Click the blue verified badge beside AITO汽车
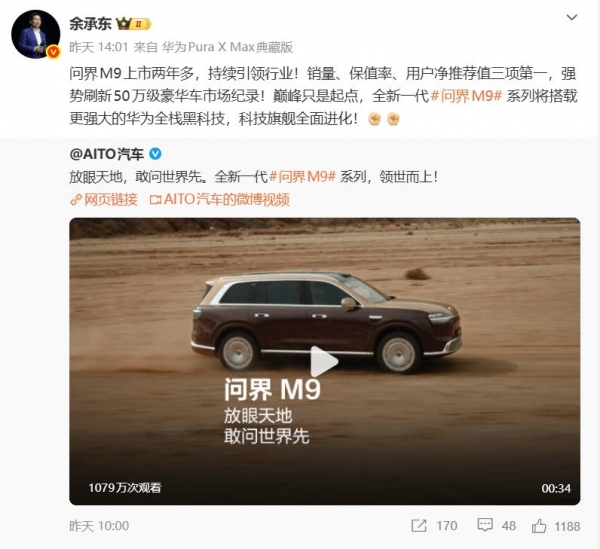The height and width of the screenshot is (549, 600). pos(155,154)
